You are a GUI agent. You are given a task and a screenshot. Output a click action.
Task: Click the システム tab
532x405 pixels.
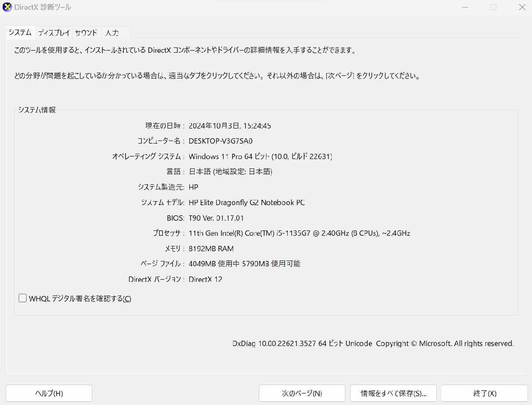(x=20, y=32)
